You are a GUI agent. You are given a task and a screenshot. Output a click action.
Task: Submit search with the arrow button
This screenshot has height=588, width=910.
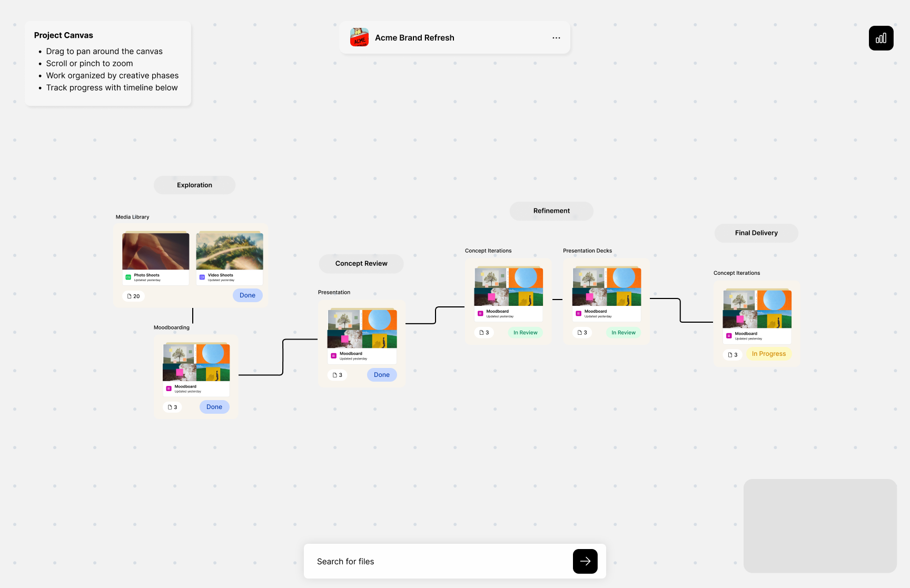585,561
